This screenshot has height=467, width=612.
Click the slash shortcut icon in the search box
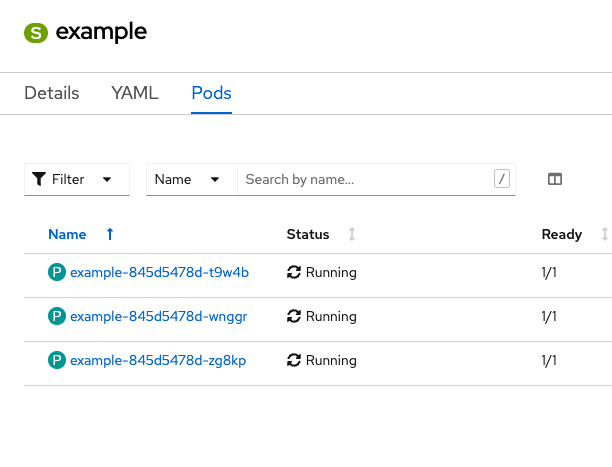(x=502, y=179)
